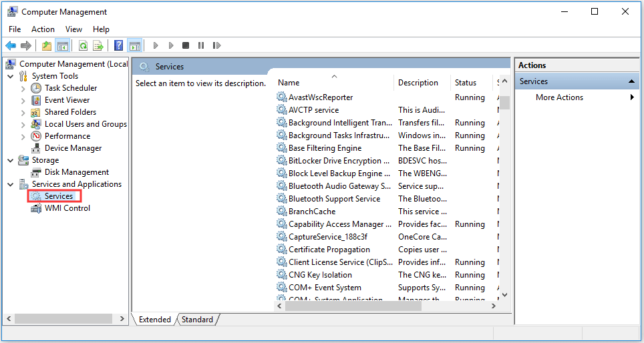This screenshot has width=644, height=343.
Task: Select Capability Access Manager service row
Action: tap(386, 224)
